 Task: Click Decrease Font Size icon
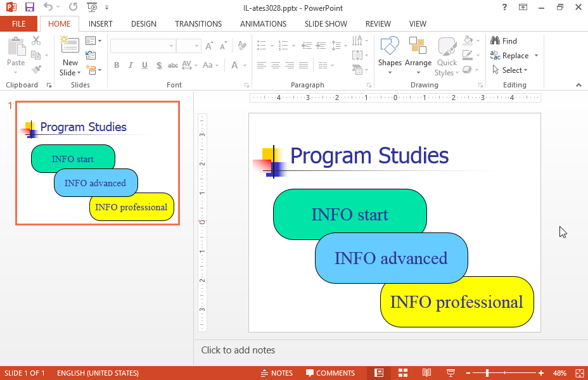[224, 46]
